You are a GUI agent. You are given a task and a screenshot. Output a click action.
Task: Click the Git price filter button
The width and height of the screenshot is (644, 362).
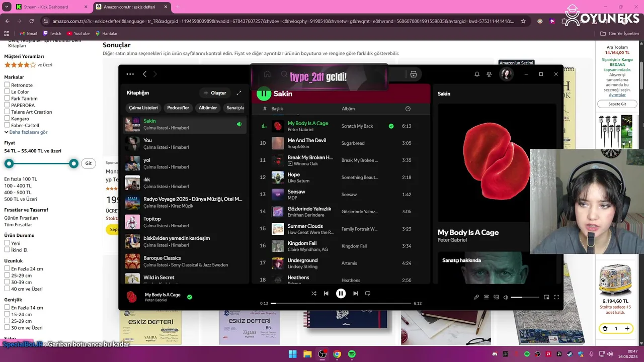[x=89, y=163]
